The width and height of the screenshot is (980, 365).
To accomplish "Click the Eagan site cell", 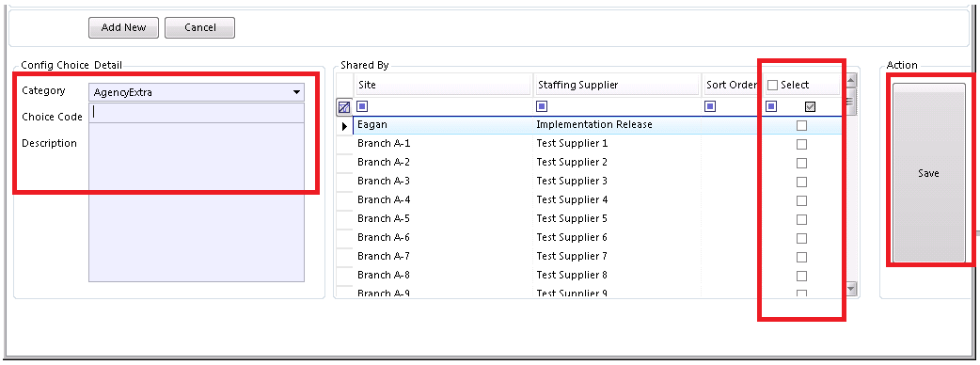I will coord(442,125).
